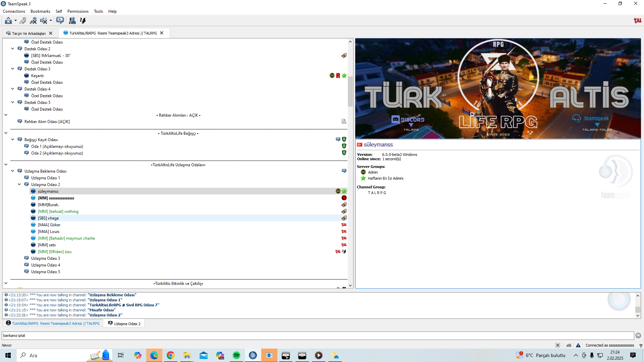Select the Uzlaşma Odası 3 channel
Screen dimensions: 644x362
(45, 258)
